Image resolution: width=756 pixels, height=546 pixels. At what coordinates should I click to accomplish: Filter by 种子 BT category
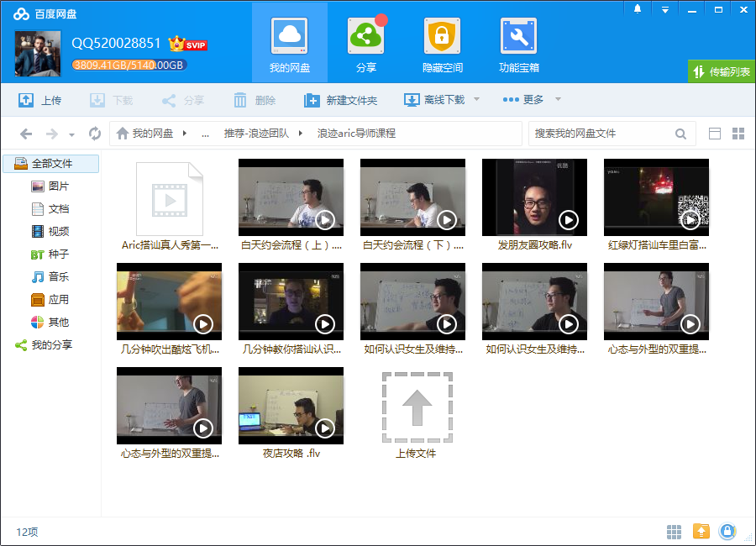coord(50,255)
